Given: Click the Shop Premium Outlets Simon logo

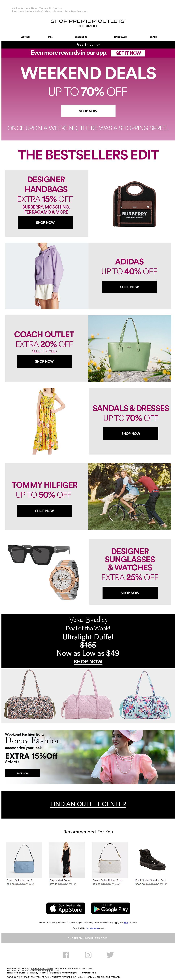Looking at the screenshot, I should coord(88,23).
